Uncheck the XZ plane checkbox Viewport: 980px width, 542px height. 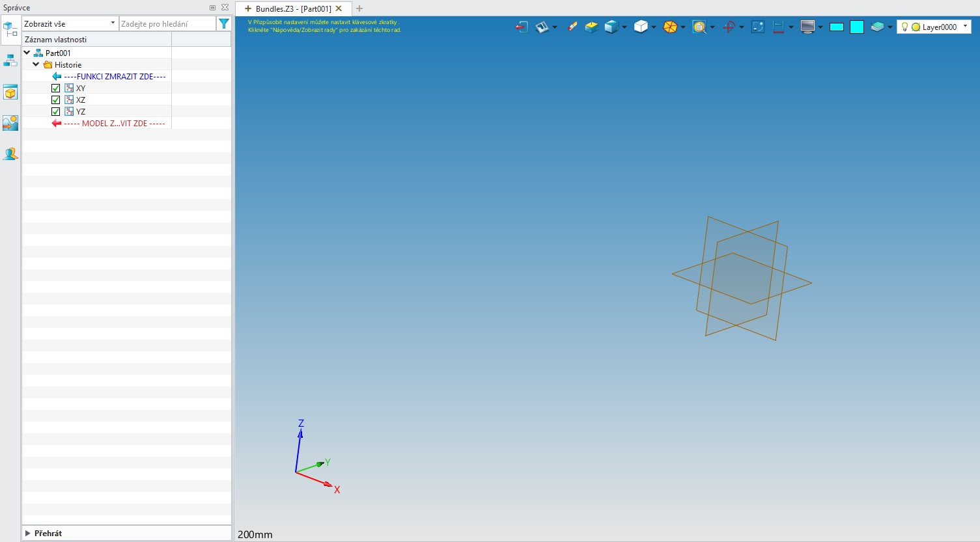point(56,100)
